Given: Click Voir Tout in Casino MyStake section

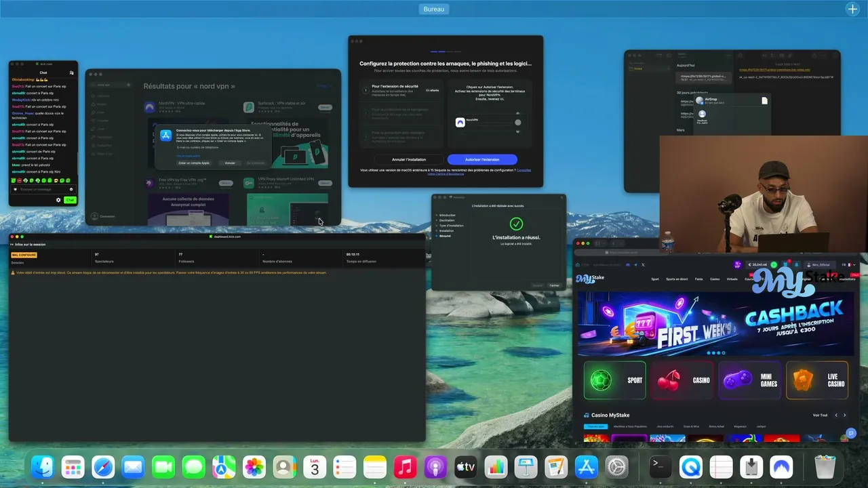Looking at the screenshot, I should [x=820, y=415].
